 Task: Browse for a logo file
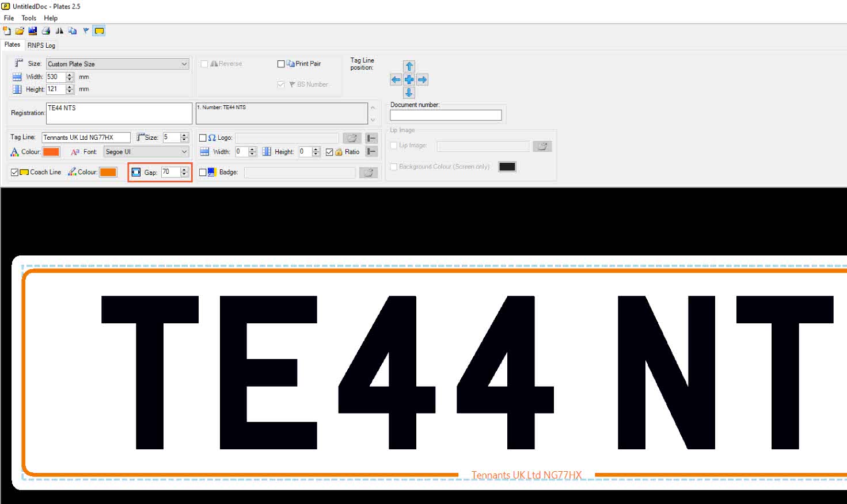tap(352, 138)
